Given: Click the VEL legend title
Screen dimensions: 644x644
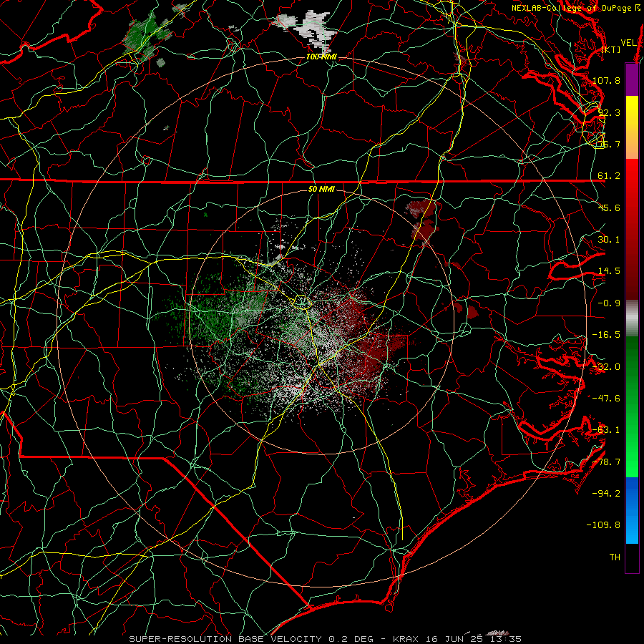Looking at the screenshot, I should coord(629,43).
